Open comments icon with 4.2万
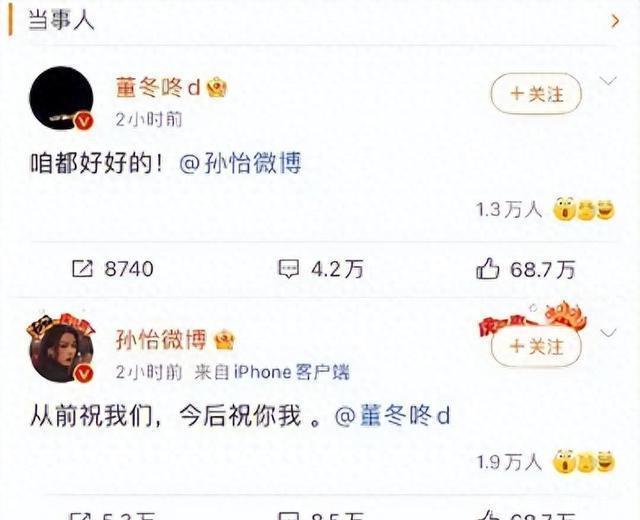The width and height of the screenshot is (640, 520). (288, 269)
